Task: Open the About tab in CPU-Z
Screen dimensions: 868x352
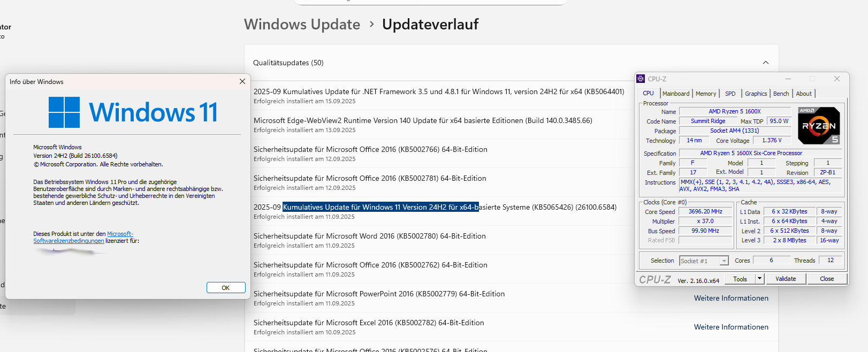Action: point(804,94)
